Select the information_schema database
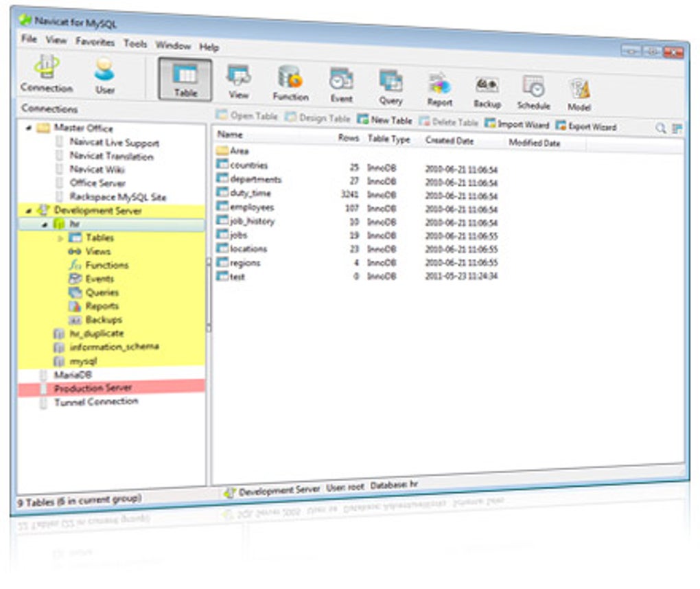Viewport: 700px width, 589px height. coord(114,347)
